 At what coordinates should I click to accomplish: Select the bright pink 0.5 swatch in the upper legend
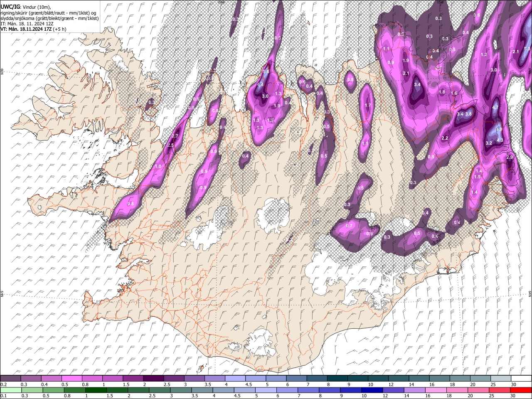71,378
